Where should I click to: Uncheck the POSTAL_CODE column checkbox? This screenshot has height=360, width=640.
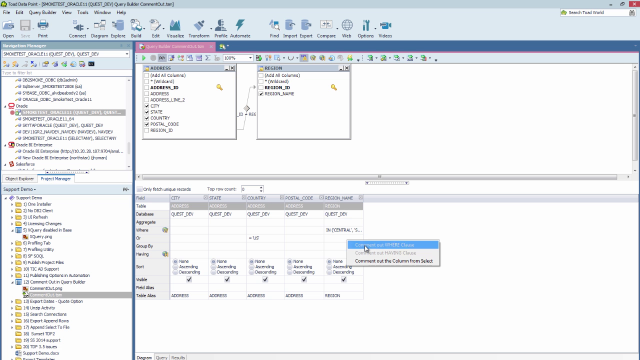click(147, 124)
